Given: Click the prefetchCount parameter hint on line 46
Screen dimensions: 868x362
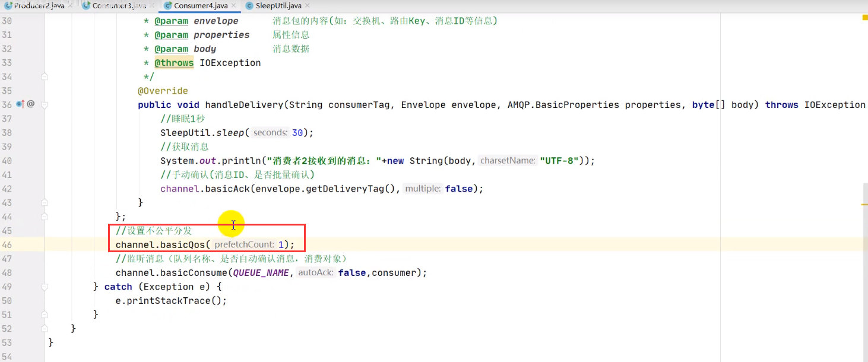Looking at the screenshot, I should point(244,244).
